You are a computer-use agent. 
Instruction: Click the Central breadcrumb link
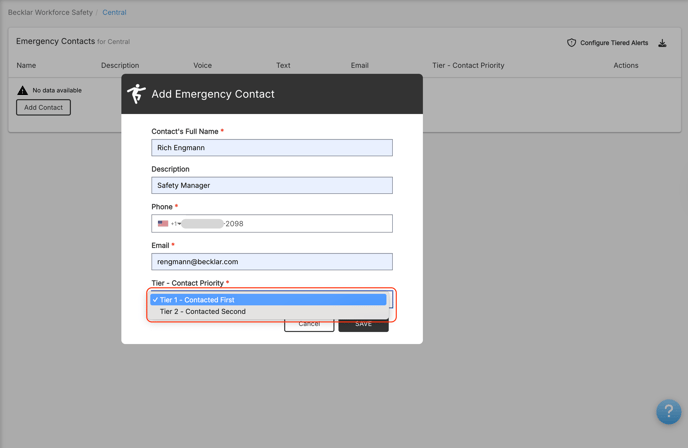click(114, 12)
